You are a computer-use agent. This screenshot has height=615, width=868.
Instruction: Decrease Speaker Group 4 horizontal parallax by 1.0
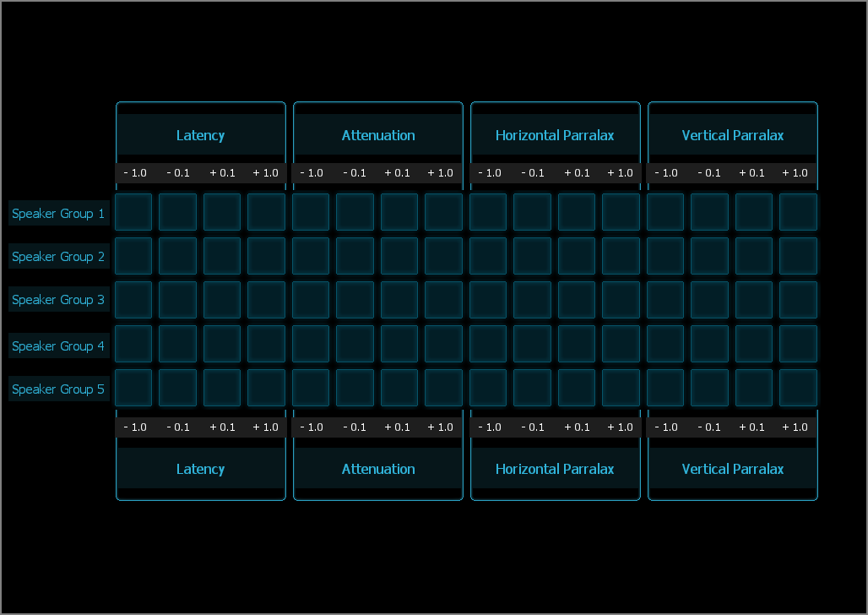[488, 344]
